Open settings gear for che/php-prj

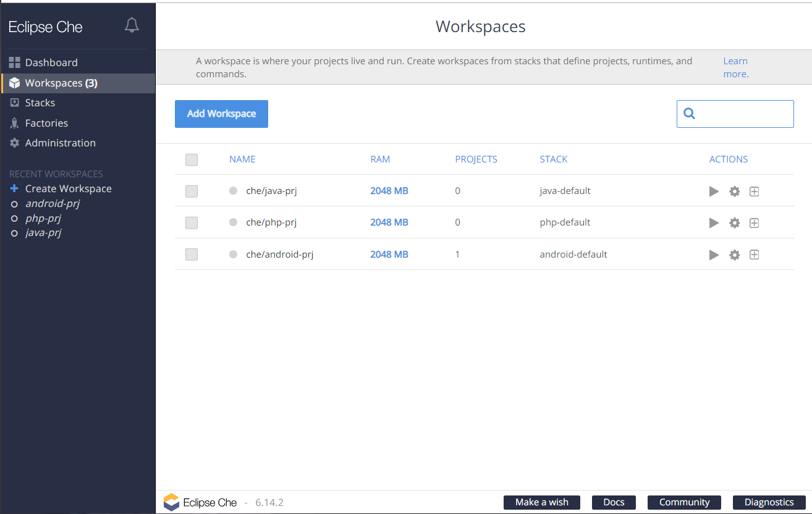click(x=734, y=223)
